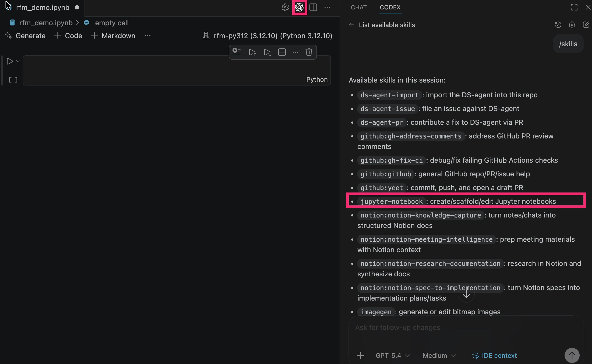Add a new Markdown cell
The image size is (592, 364).
[x=113, y=36]
